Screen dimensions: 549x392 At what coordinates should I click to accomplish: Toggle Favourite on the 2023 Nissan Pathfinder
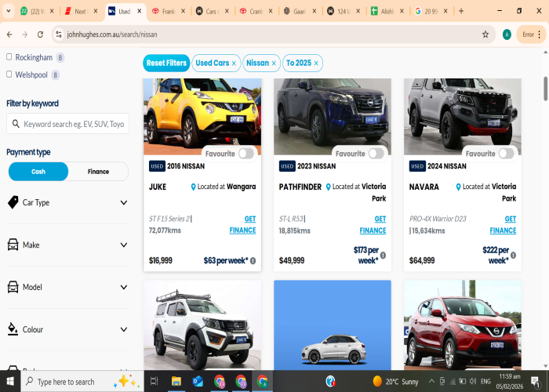coord(376,154)
